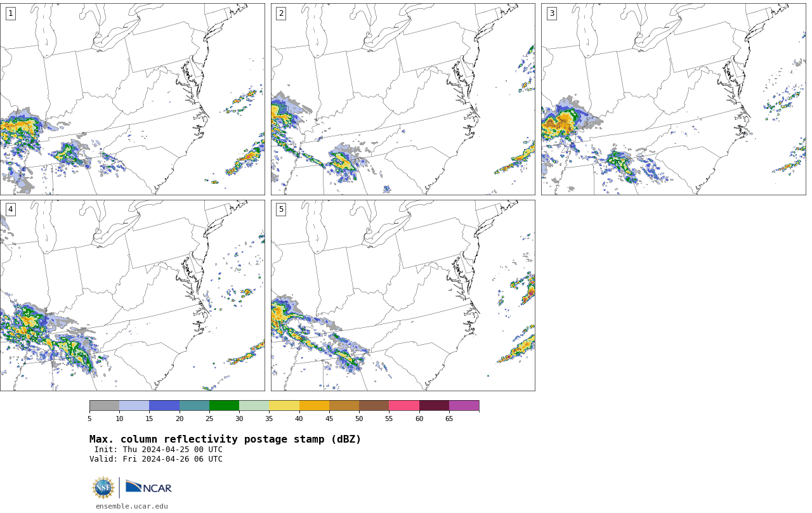Image resolution: width=812 pixels, height=513 pixels.
Task: Open ensemble member 2 reflectivity map
Action: (403, 99)
